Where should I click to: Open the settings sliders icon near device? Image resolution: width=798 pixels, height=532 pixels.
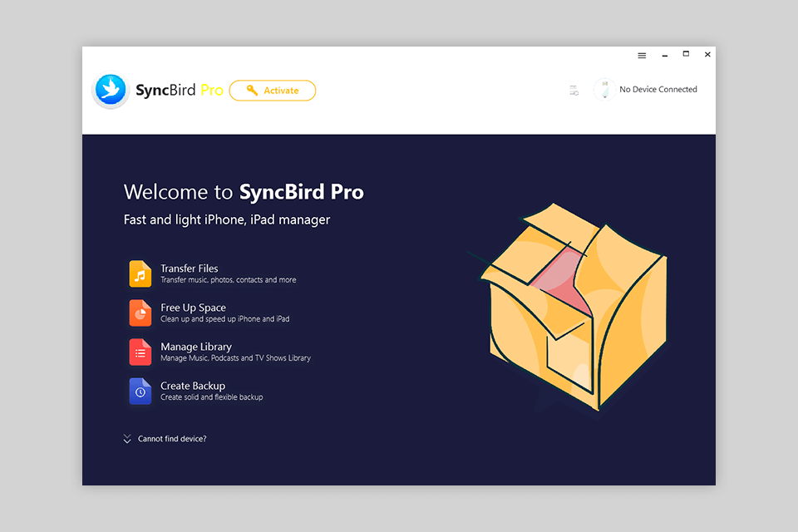coord(574,91)
